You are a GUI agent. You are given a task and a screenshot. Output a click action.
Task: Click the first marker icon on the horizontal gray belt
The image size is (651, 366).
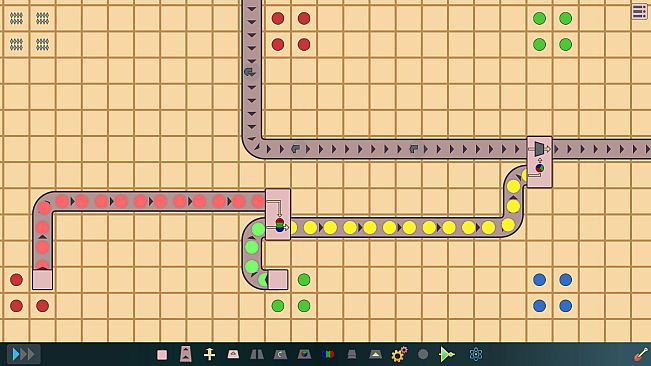[295, 149]
